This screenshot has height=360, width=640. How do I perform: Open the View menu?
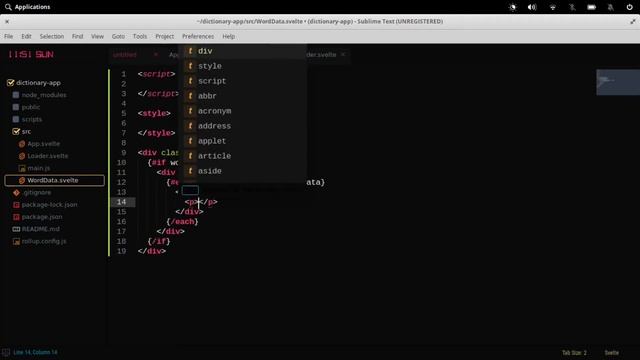(x=98, y=36)
